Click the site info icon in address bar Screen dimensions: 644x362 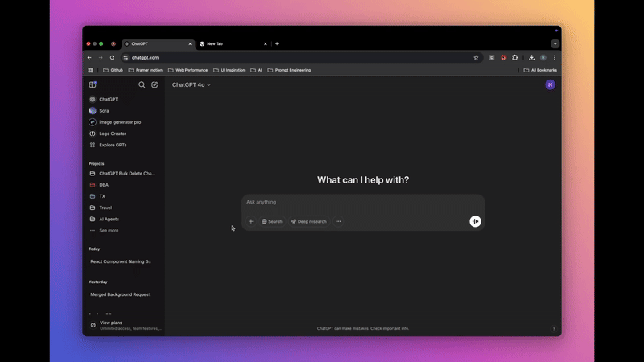click(126, 58)
